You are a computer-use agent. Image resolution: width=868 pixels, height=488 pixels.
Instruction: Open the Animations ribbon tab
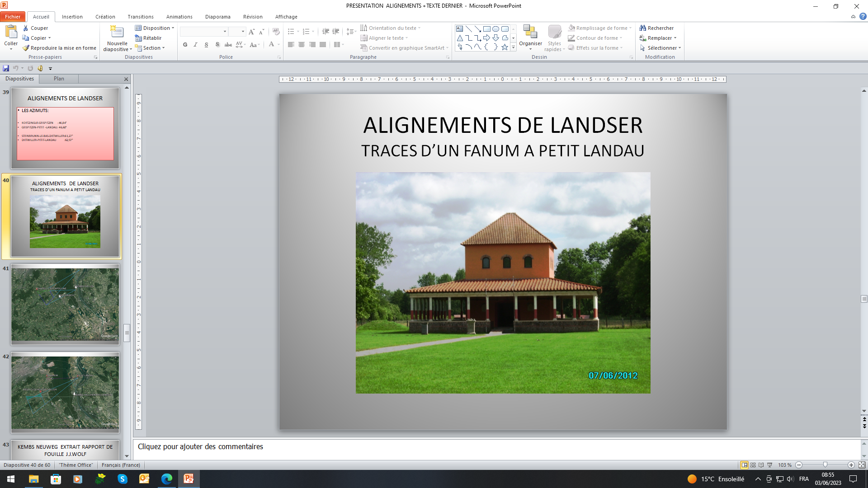click(179, 17)
